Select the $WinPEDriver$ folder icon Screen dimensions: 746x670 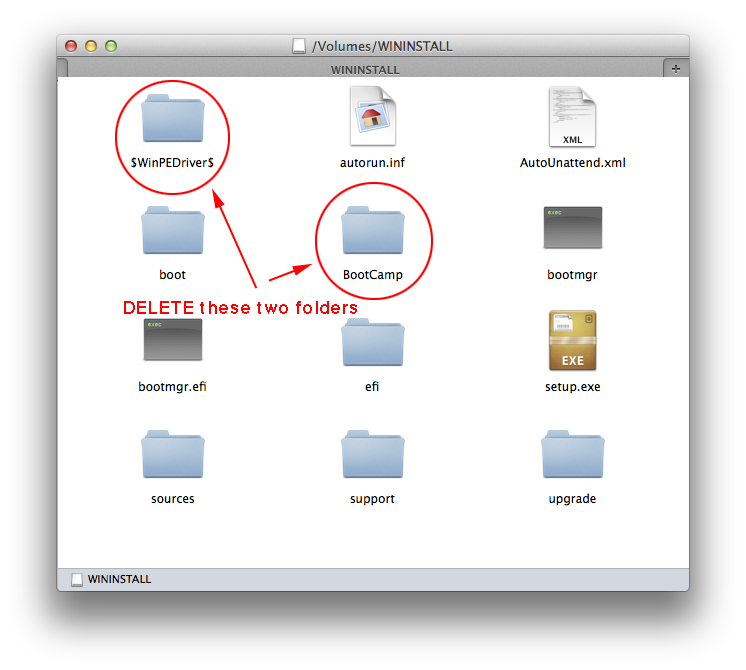pos(173,118)
